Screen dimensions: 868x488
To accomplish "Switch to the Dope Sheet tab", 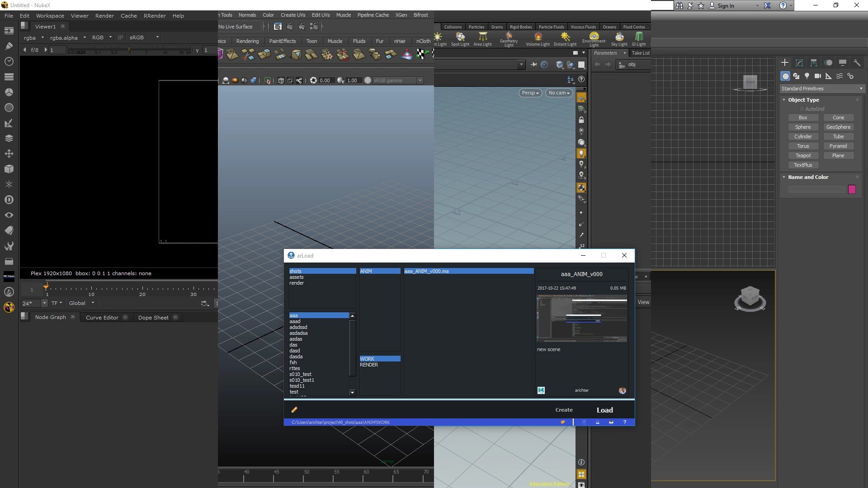I will [x=153, y=317].
